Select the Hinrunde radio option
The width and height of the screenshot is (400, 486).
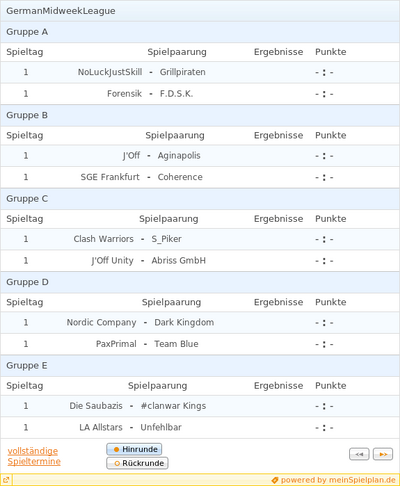(x=134, y=449)
